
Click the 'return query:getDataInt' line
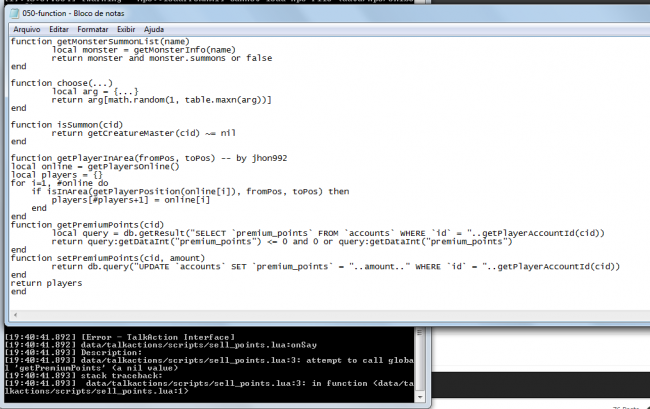[282, 242]
